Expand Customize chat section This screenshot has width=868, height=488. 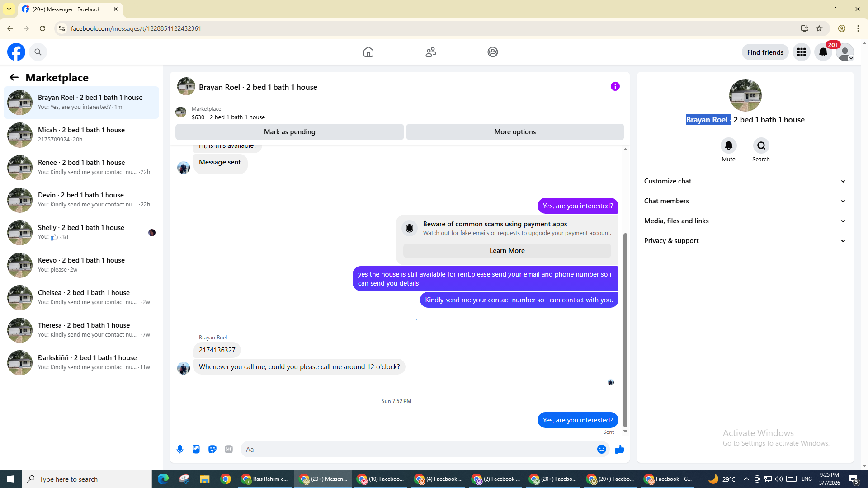click(x=745, y=181)
